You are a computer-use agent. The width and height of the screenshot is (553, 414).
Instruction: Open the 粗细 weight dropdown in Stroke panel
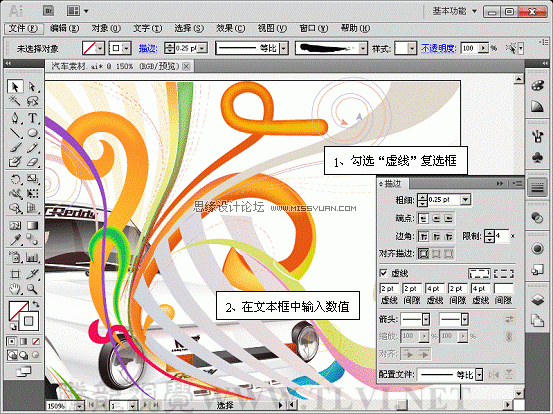click(466, 200)
